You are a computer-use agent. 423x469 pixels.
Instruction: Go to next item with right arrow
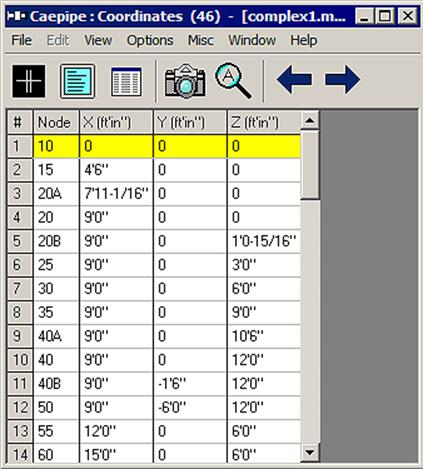343,79
